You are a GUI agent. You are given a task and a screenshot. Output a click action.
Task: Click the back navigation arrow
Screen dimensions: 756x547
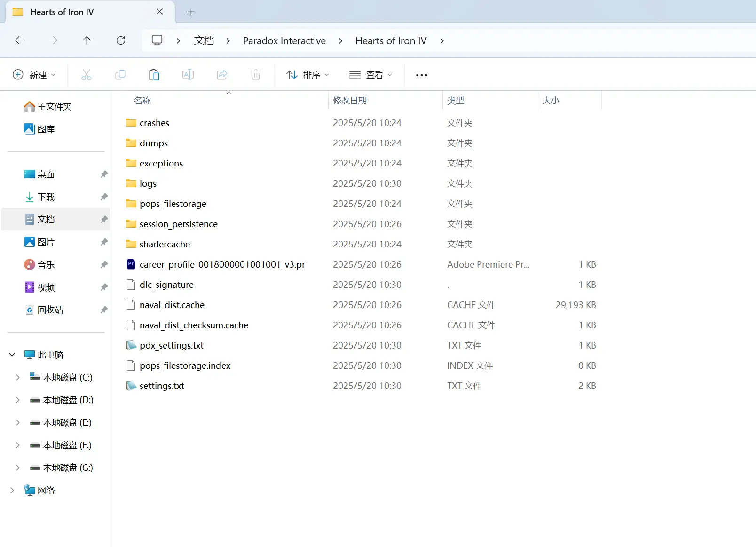(19, 40)
